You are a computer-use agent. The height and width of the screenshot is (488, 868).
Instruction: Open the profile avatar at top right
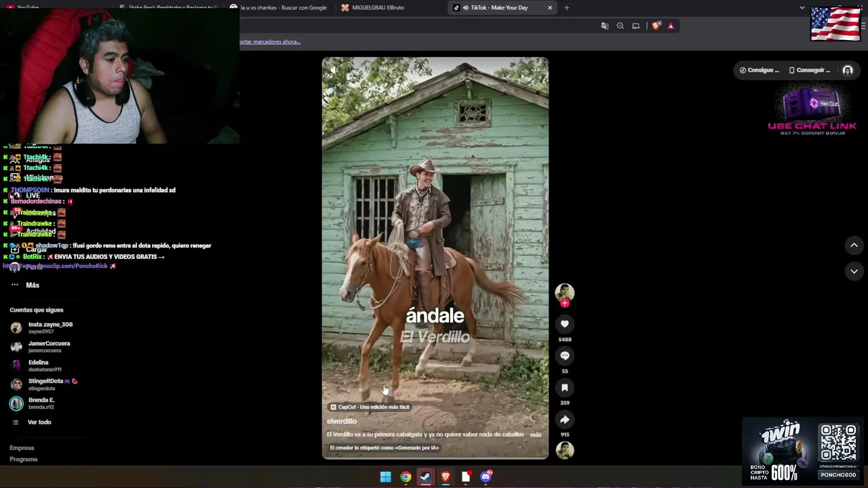coord(848,70)
